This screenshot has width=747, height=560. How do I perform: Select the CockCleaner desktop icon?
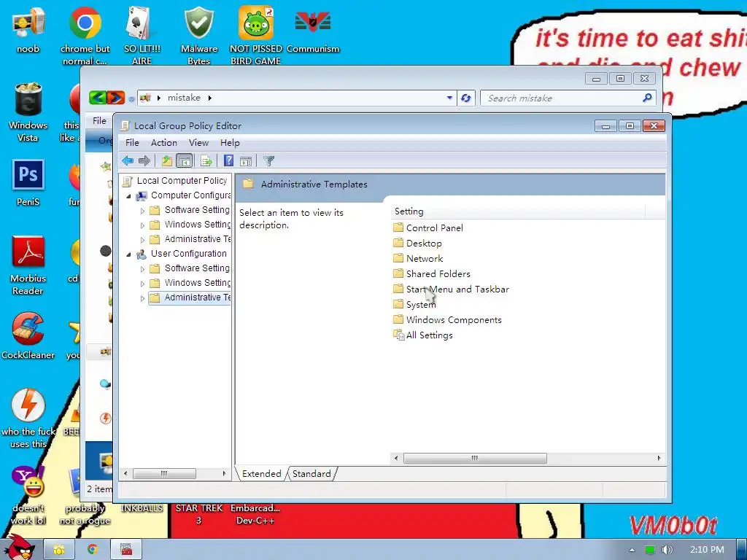[28, 335]
